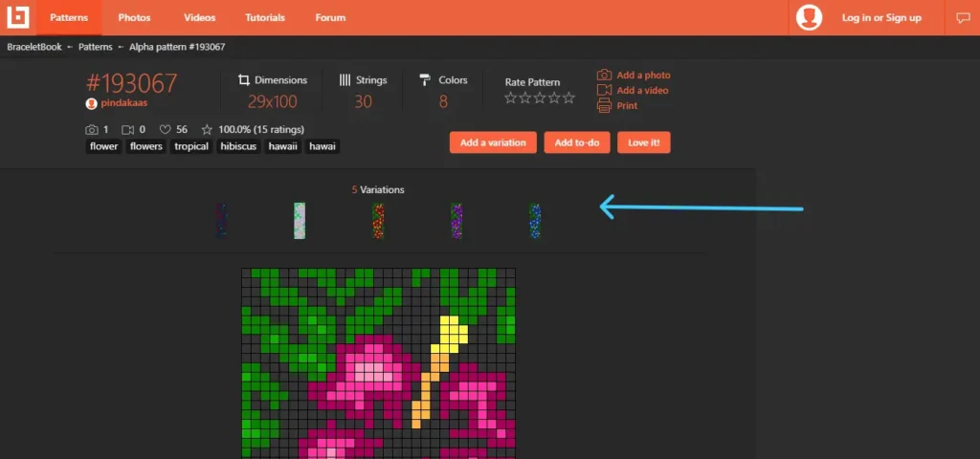
Task: Click the Dimensions crop icon
Action: pyautogui.click(x=244, y=80)
